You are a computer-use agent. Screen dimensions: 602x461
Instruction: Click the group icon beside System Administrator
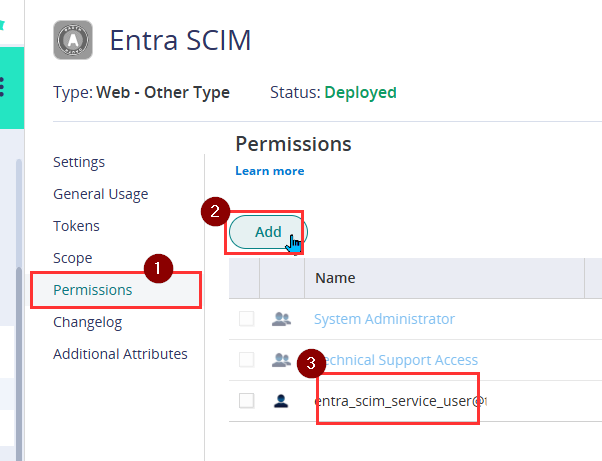(281, 319)
